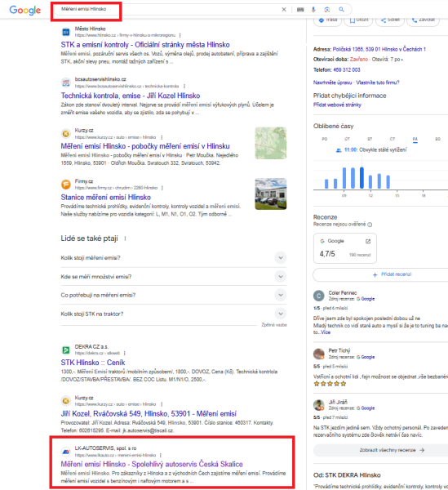Open STK a emisní kontroly result link
Image resolution: width=448 pixels, height=490 pixels.
(x=145, y=45)
